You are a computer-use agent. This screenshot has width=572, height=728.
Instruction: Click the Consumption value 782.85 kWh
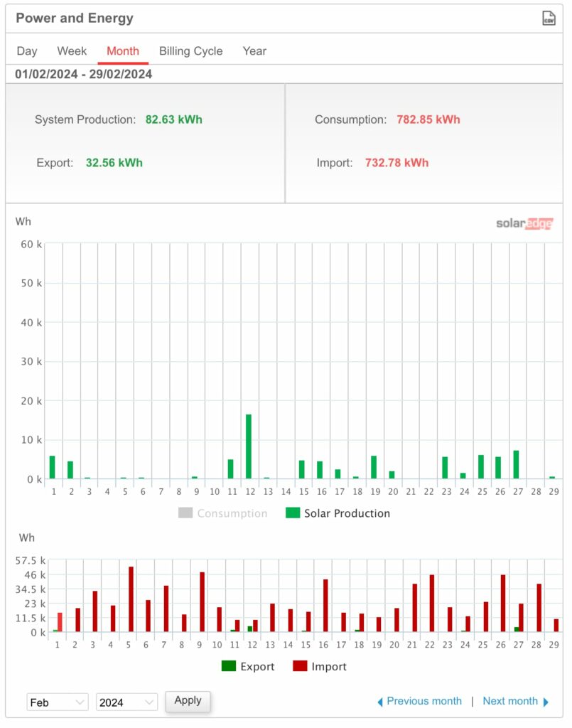click(x=428, y=119)
